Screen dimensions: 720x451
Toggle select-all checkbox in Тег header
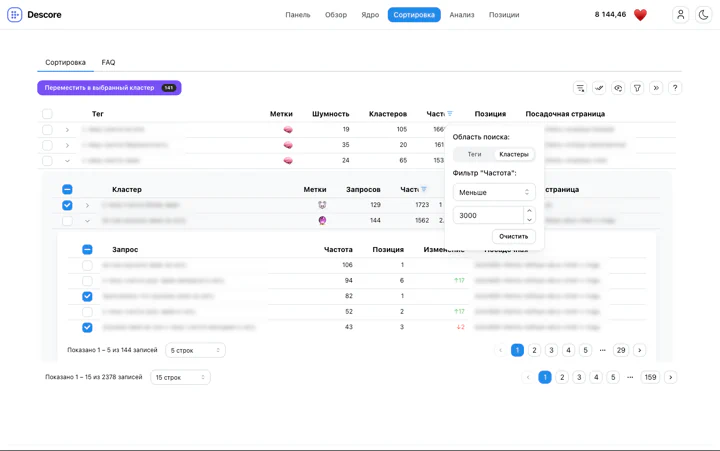click(x=47, y=114)
